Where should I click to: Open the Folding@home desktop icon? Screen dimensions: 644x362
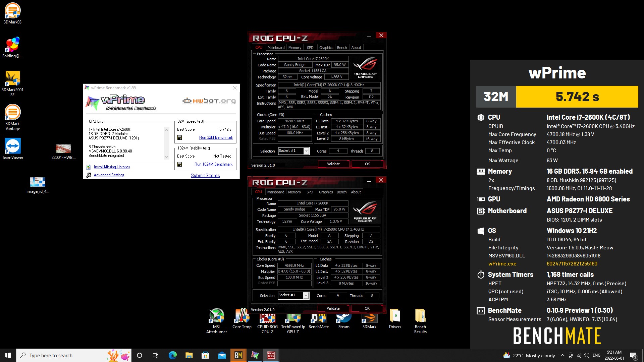point(12,47)
